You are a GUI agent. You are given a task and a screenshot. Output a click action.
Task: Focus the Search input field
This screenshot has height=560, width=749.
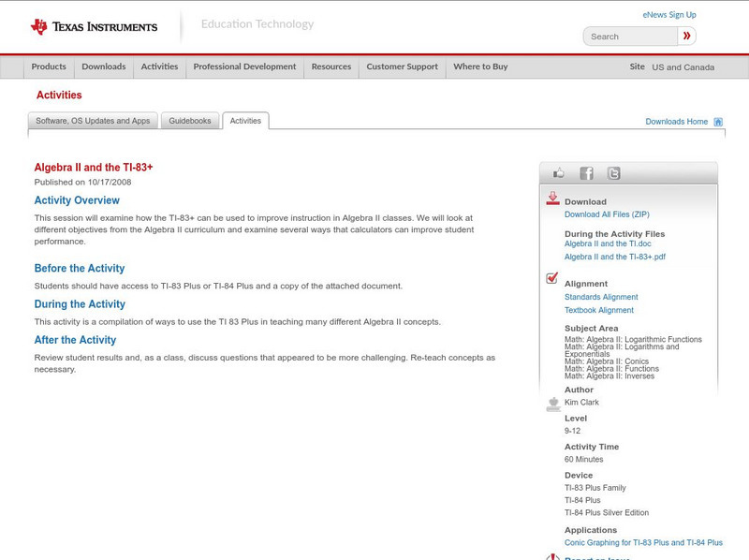[630, 37]
